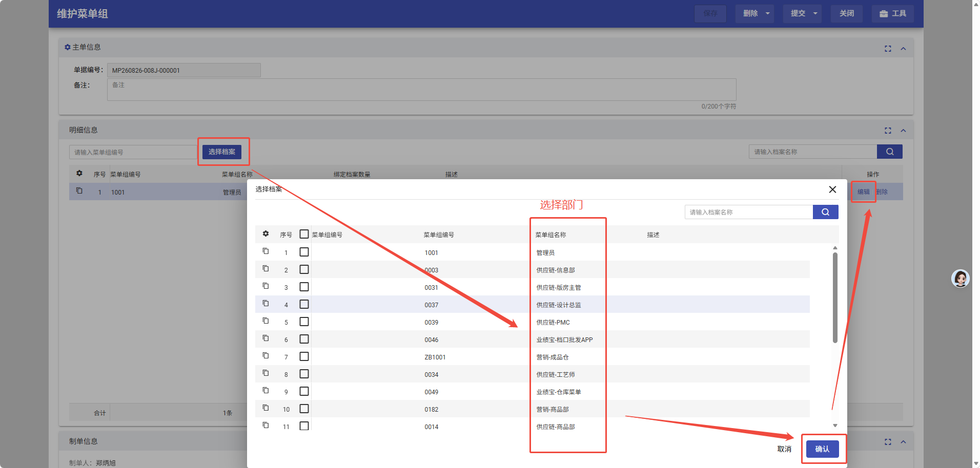Open the 删除 dropdown arrow
Viewport: 980px width, 468px height.
(767, 13)
